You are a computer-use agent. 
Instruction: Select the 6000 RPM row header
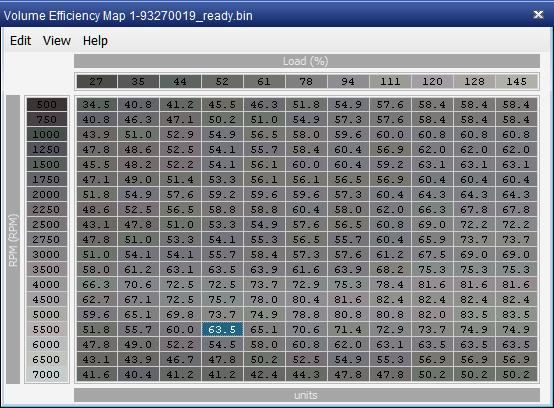(47, 345)
